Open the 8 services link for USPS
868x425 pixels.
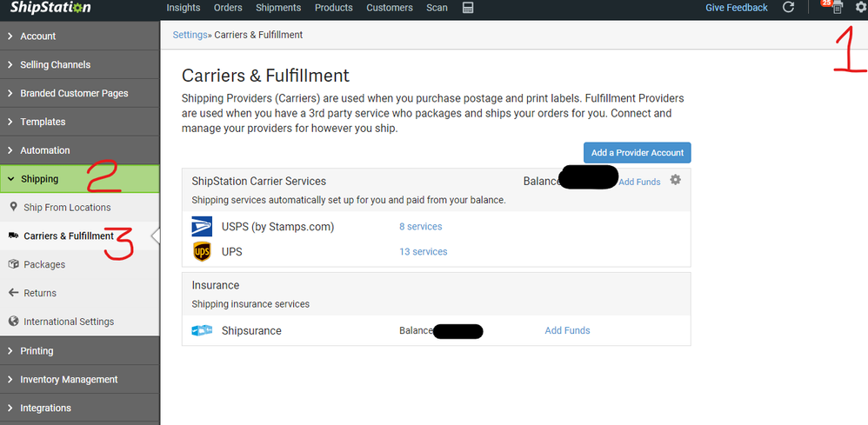point(420,227)
